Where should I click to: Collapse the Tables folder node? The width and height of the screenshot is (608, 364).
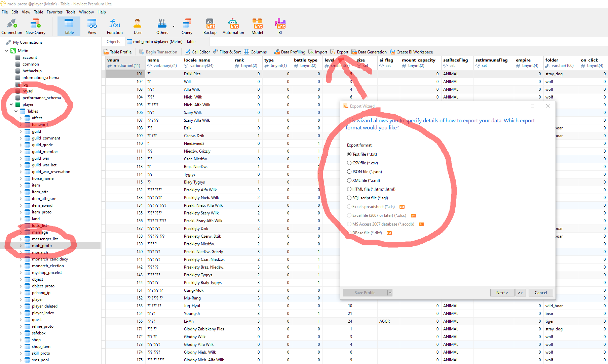pos(16,111)
